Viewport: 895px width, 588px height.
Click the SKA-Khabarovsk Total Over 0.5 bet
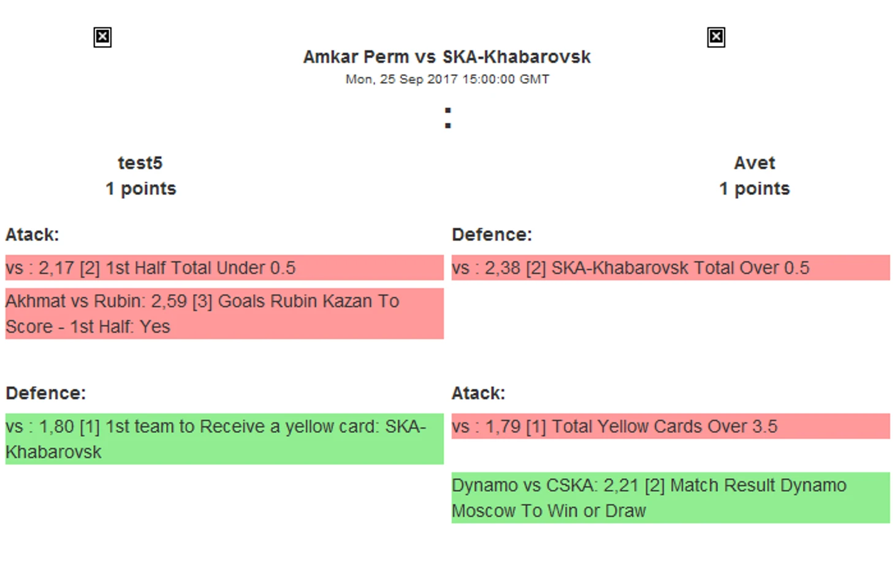tap(671, 268)
